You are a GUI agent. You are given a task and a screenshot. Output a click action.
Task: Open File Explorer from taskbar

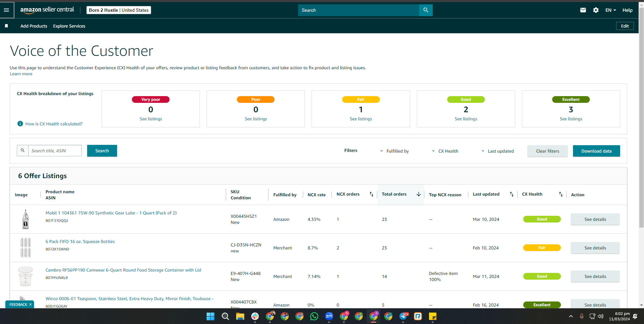point(240,316)
